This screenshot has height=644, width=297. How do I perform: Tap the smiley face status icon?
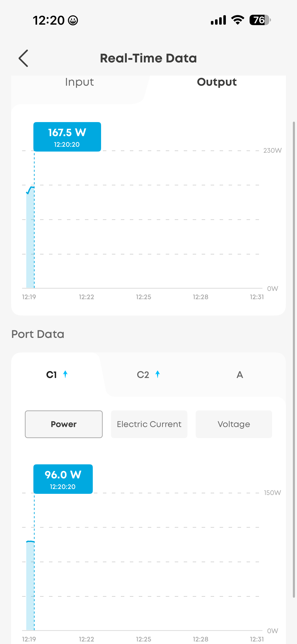pyautogui.click(x=73, y=20)
